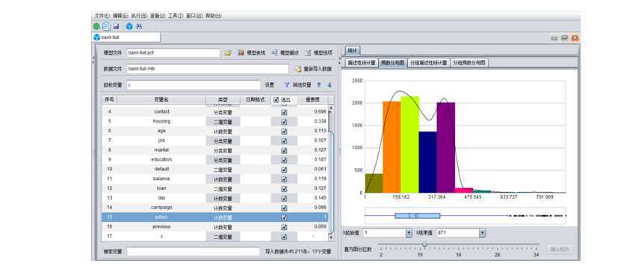Open the 查看 View menu

pyautogui.click(x=158, y=16)
